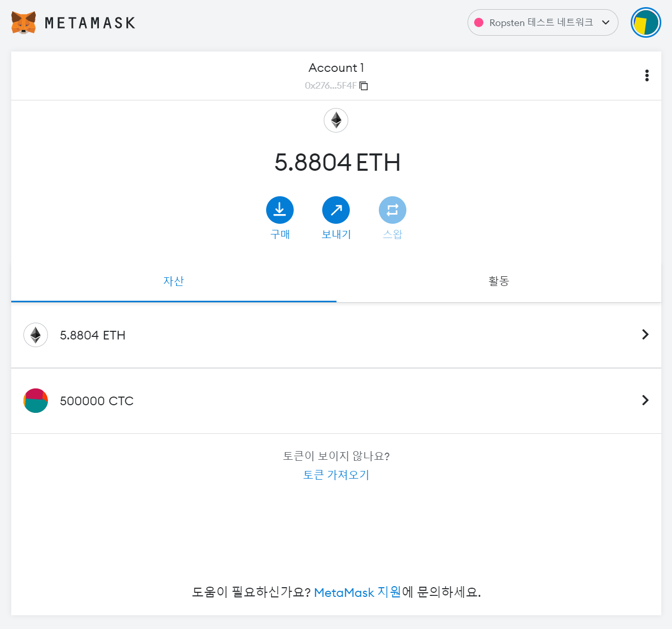
Task: Click the METAMASK wordmark text
Action: tap(90, 23)
